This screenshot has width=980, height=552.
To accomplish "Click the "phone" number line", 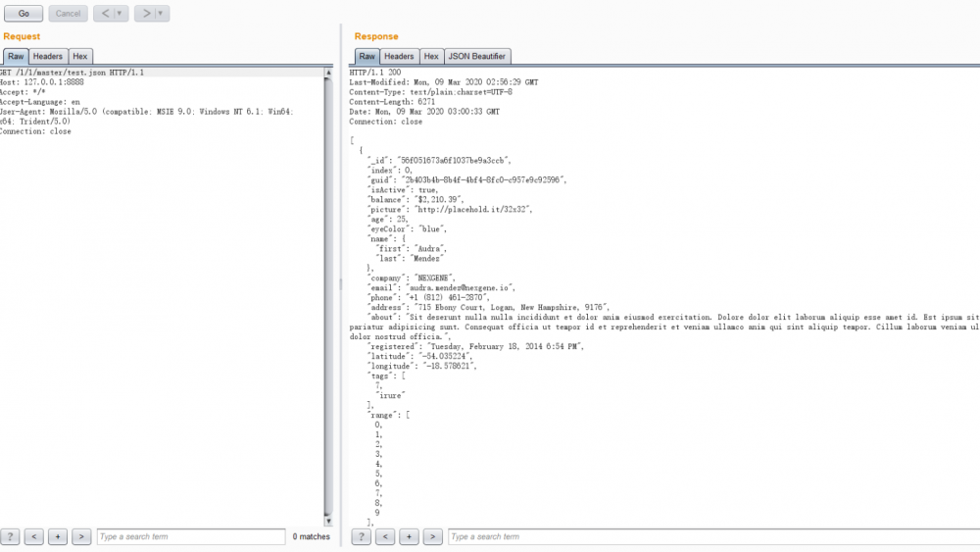I will coord(427,297).
